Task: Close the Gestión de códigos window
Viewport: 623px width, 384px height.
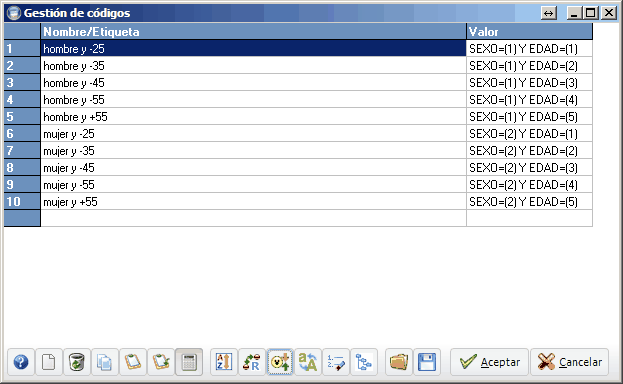Action: (x=609, y=13)
